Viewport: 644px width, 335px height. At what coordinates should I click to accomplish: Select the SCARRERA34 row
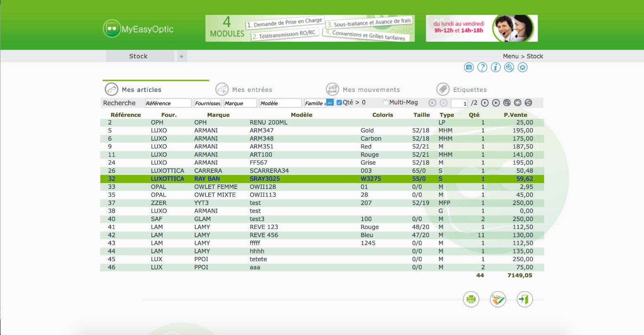pos(322,171)
